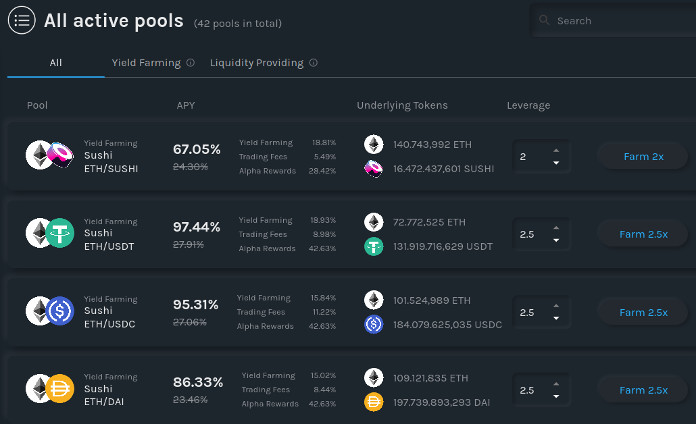This screenshot has height=424, width=696.
Task: Click the search magnifier icon
Action: click(544, 20)
